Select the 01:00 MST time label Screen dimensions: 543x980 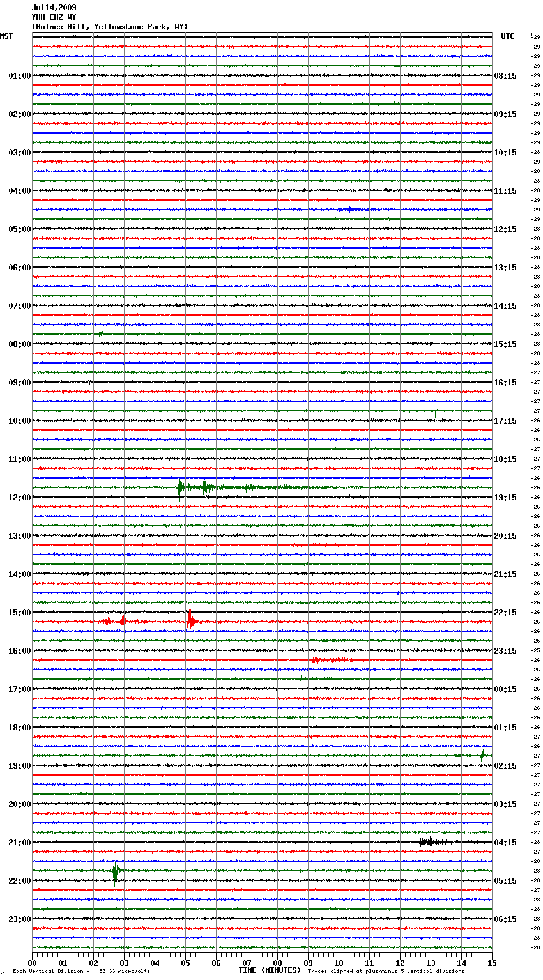(20, 76)
